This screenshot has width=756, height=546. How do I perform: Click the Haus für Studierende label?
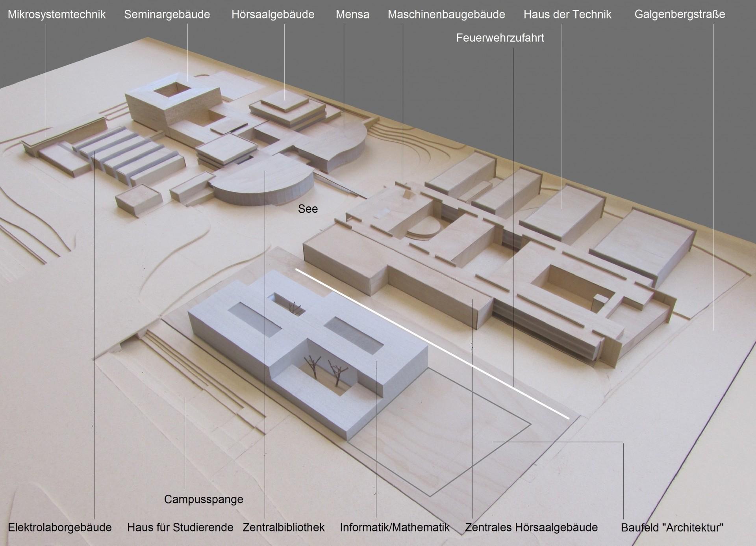pos(180,527)
